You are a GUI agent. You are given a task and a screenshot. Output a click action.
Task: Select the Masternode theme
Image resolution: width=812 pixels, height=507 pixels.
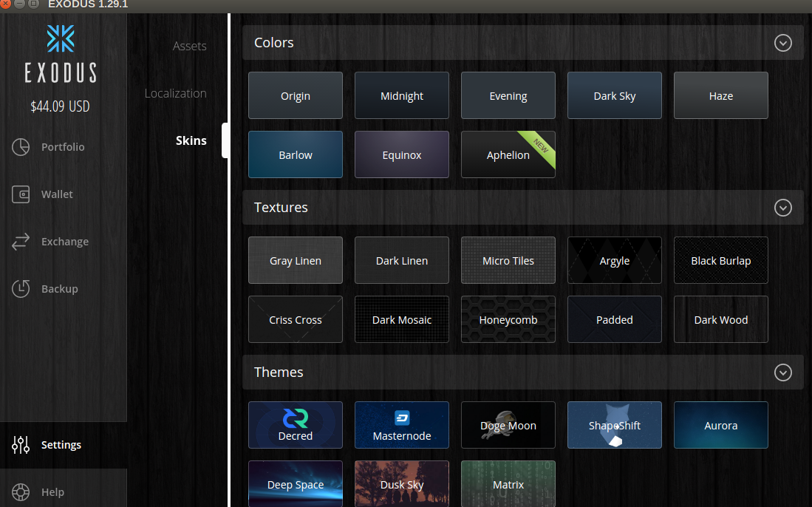[x=402, y=425]
